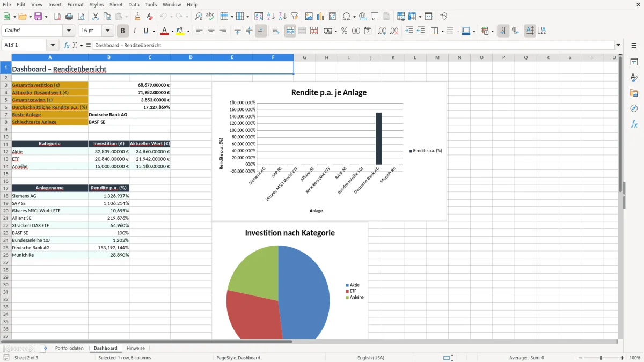The image size is (644, 362).
Task: Click the Format as Percent icon
Action: [344, 31]
